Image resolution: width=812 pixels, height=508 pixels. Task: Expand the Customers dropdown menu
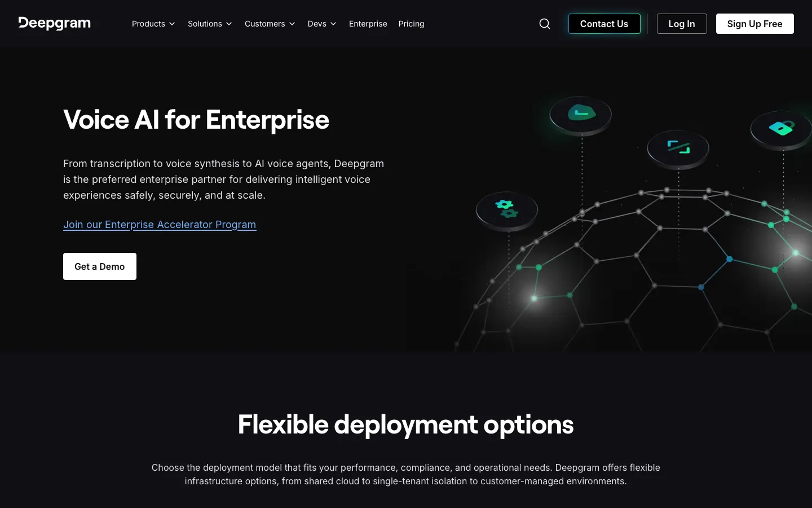[270, 24]
